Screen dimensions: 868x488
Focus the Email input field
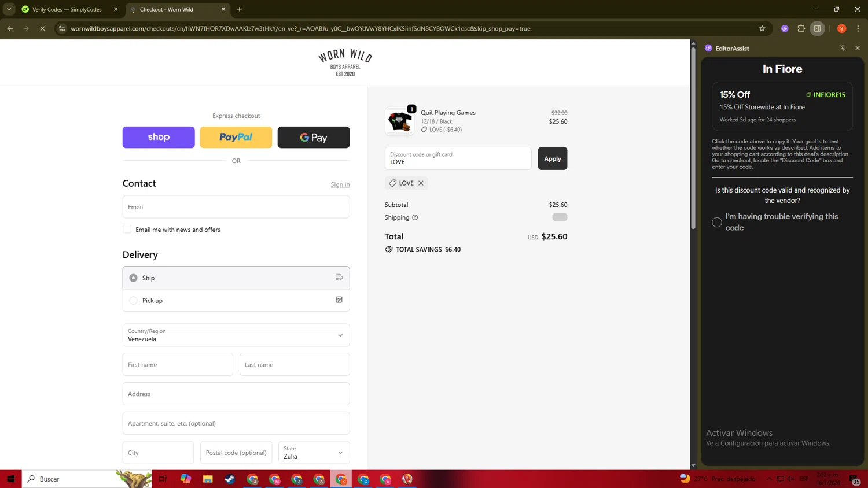click(x=236, y=206)
